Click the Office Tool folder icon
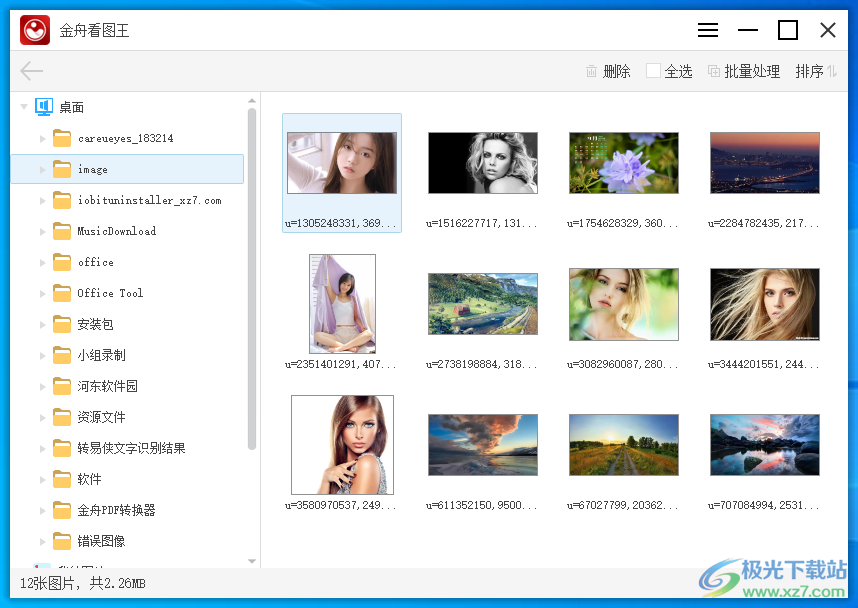The image size is (858, 608). (x=62, y=293)
